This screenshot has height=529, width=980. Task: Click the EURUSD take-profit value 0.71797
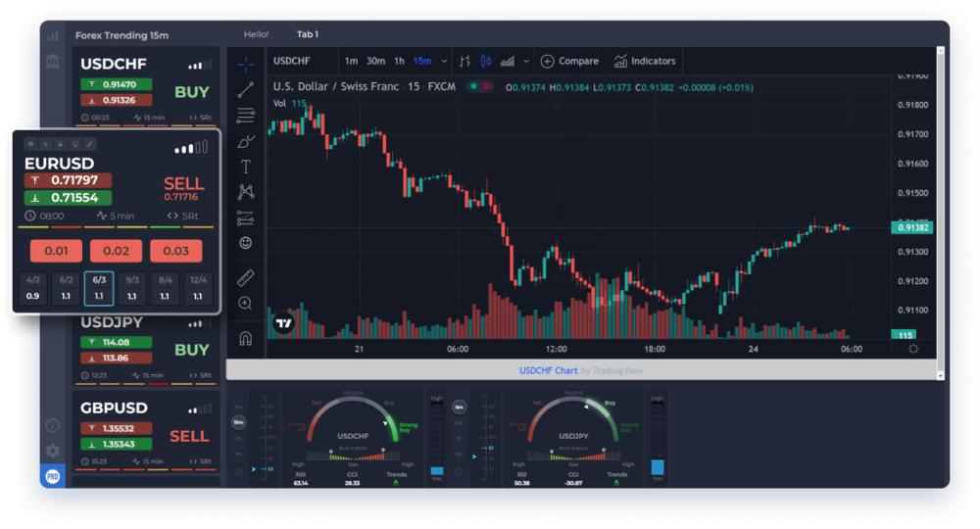[x=68, y=180]
